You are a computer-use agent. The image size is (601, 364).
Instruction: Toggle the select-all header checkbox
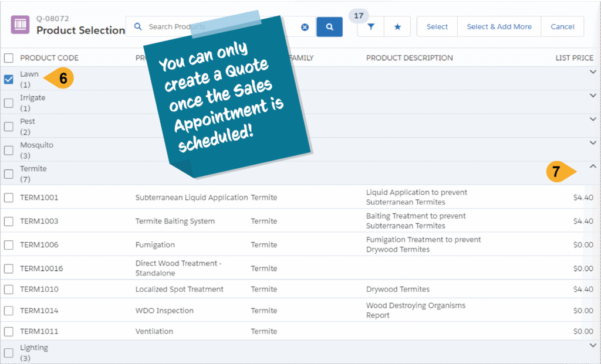tap(9, 58)
